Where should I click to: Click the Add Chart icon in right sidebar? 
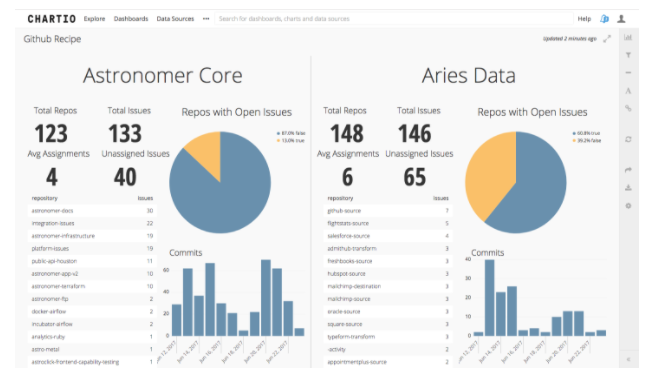(628, 38)
